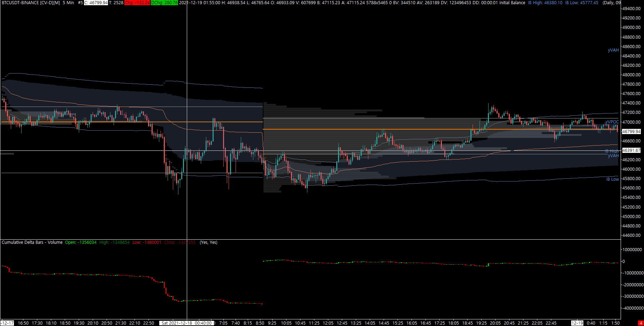The image size is (644, 326).
Task: Click the 'Low: -1480001' value in the delta panel
Action: tap(147, 242)
